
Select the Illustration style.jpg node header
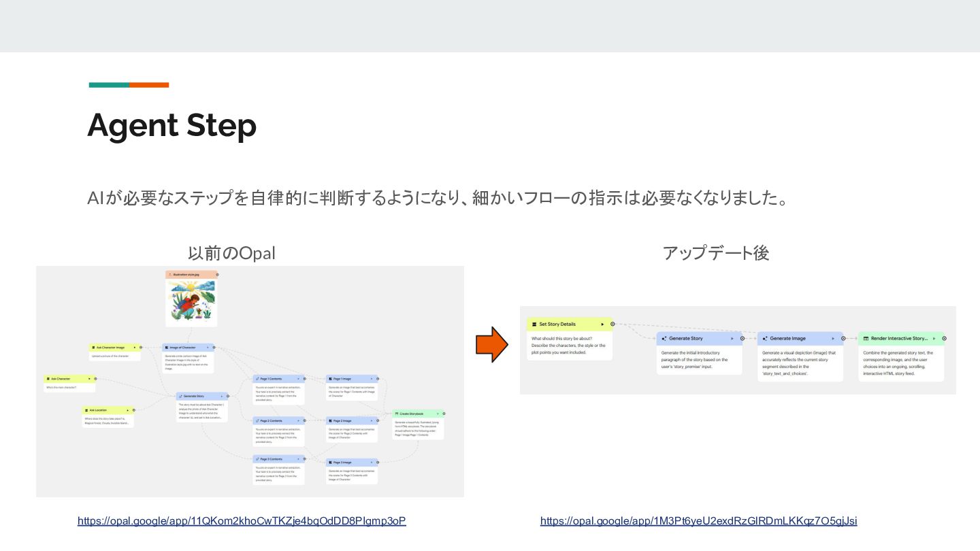point(191,275)
